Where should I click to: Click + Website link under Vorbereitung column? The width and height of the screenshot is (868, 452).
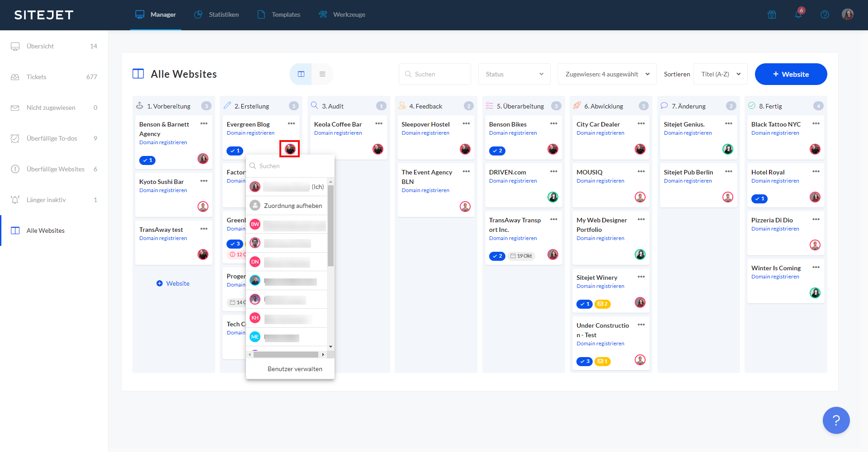173,283
